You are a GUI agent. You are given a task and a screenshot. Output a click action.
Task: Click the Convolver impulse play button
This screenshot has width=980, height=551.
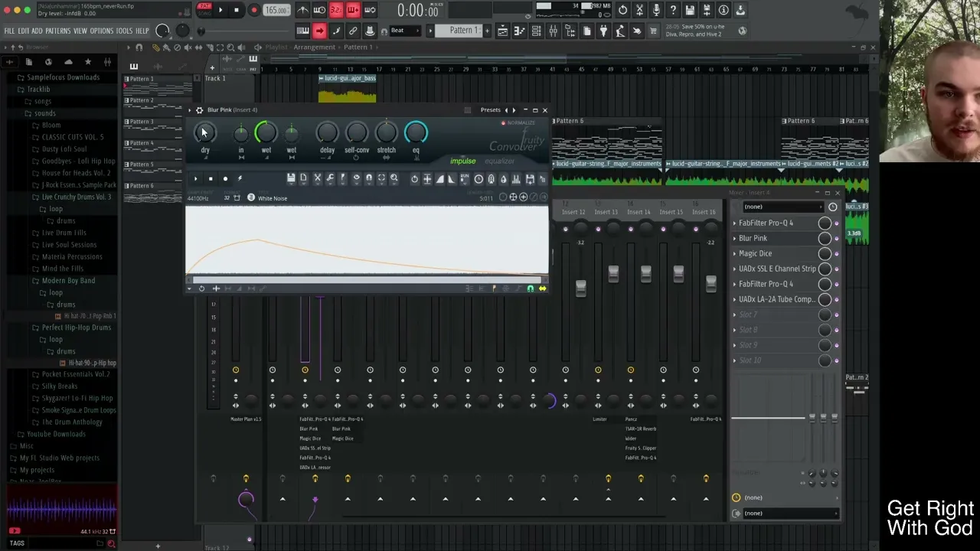point(195,179)
